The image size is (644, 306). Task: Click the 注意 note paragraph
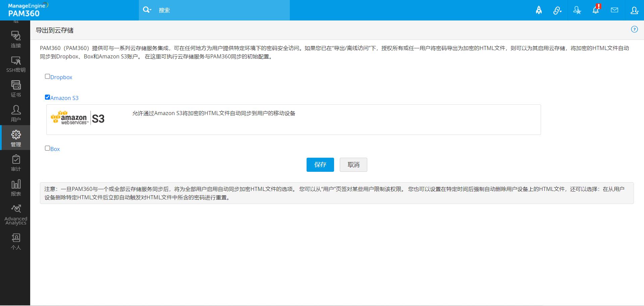tap(337, 193)
